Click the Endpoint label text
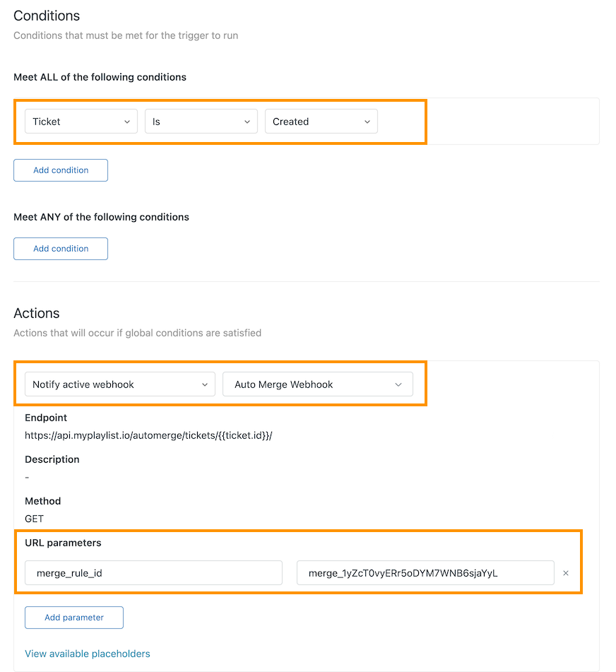Viewport: 616px width, 672px height. coord(46,418)
